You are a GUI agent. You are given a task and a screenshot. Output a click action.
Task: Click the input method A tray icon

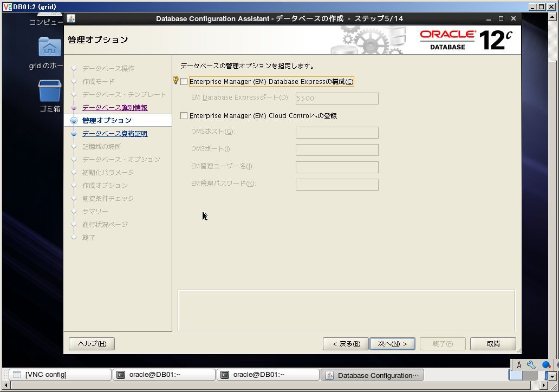[x=519, y=365]
